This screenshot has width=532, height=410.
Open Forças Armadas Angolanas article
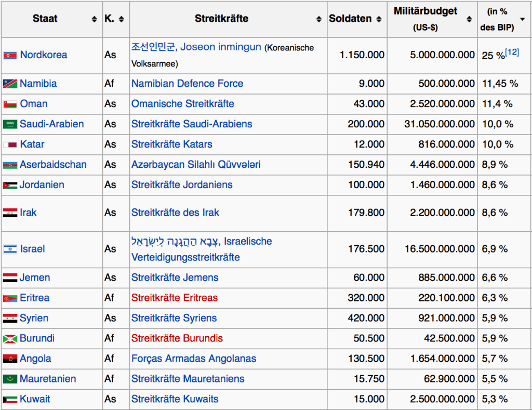click(x=193, y=359)
